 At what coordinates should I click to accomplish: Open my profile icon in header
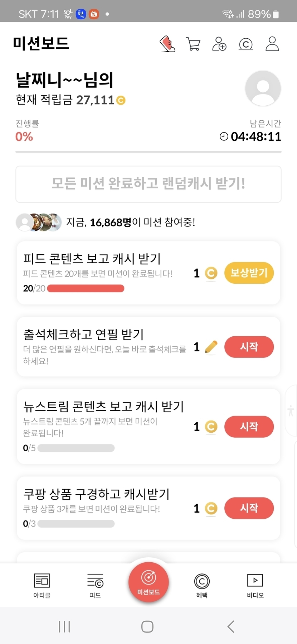[272, 44]
